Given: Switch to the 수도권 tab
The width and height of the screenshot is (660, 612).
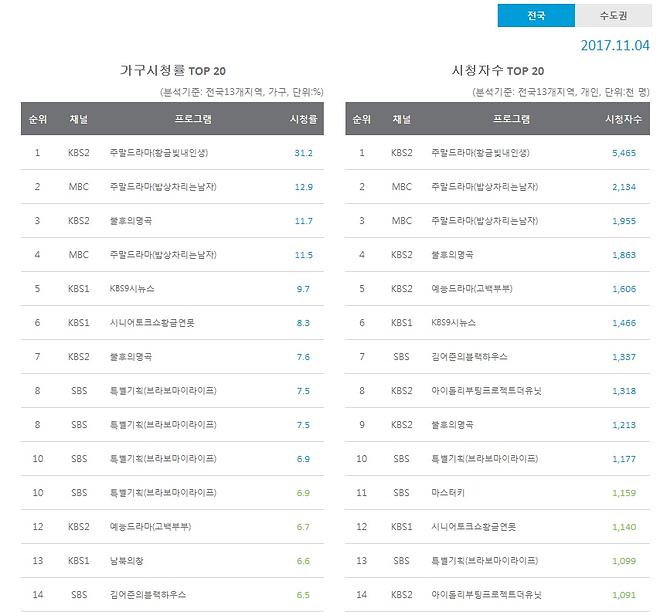Looking at the screenshot, I should (x=613, y=16).
